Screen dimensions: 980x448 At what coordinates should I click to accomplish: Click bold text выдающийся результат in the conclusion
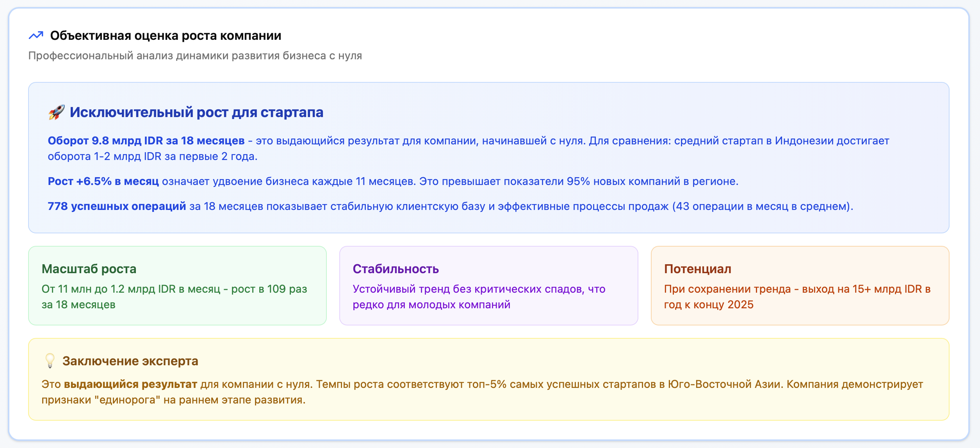(x=130, y=384)
